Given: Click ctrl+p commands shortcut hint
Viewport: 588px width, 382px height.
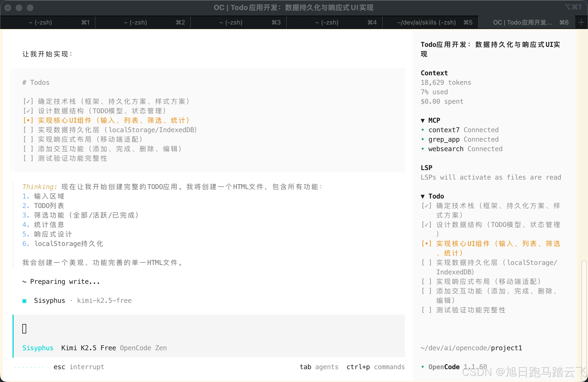Looking at the screenshot, I should pos(375,367).
